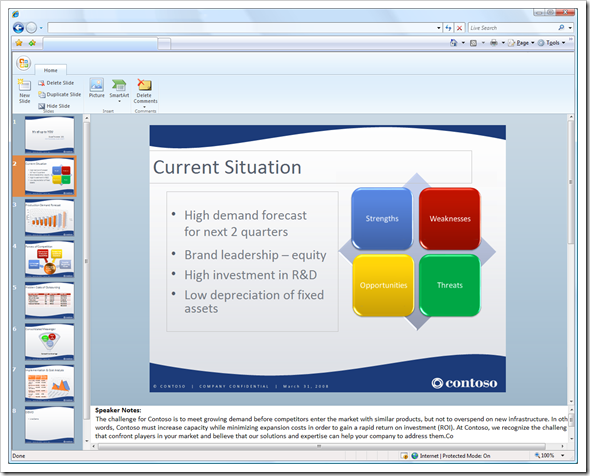This screenshot has width=590, height=476.
Task: Click the Favorites star icon
Action: tap(19, 43)
